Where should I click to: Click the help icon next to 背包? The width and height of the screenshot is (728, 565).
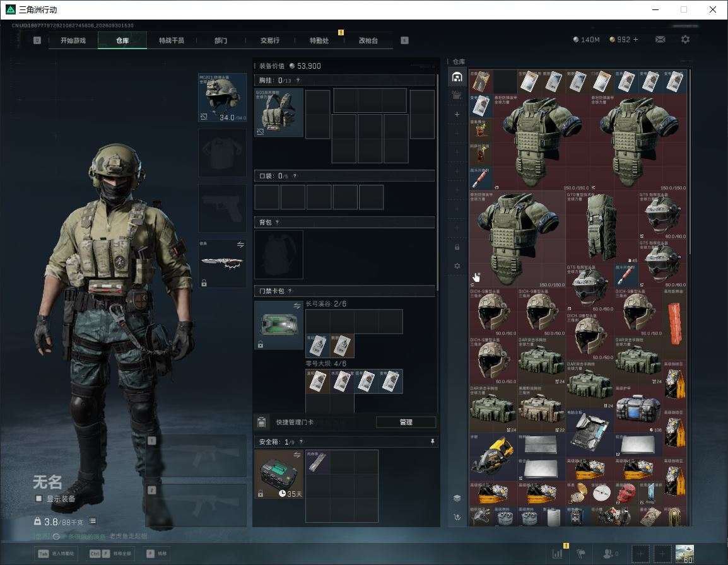click(277, 223)
